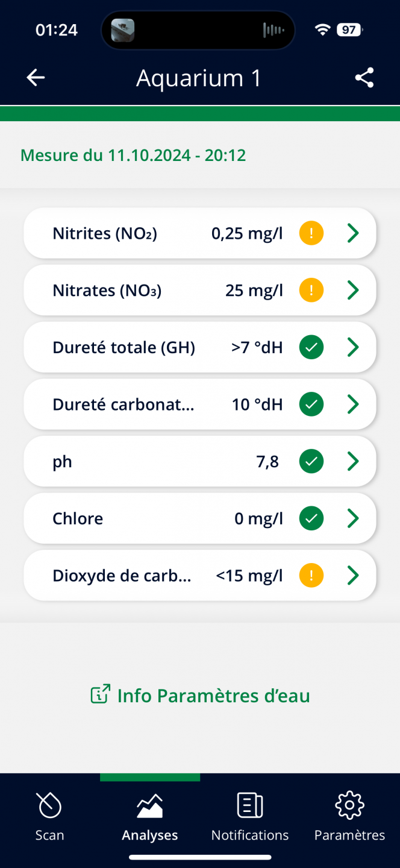Switch to the Scan tab label
Image resolution: width=400 pixels, height=868 pixels.
[49, 835]
